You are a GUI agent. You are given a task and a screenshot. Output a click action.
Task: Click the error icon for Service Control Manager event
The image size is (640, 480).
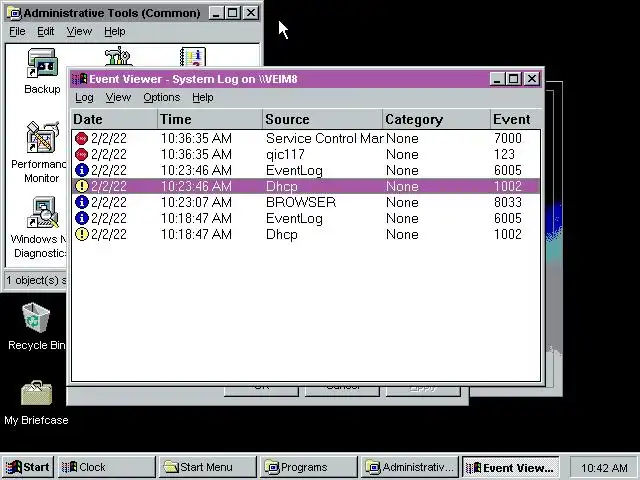[82, 138]
